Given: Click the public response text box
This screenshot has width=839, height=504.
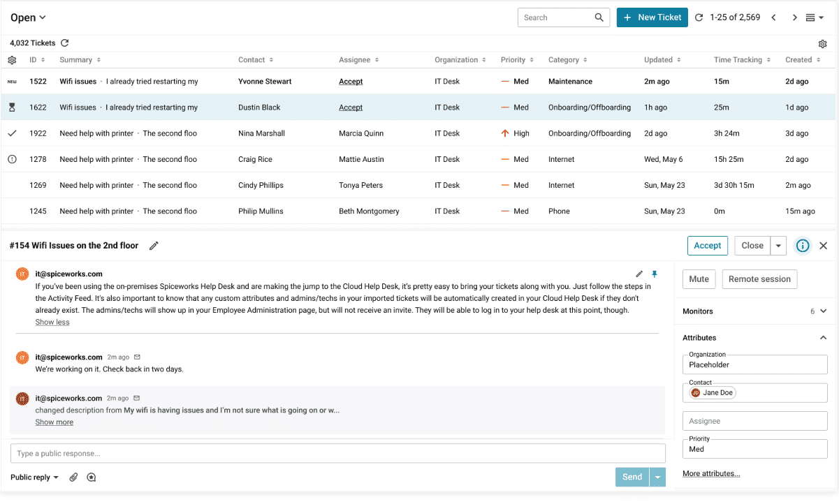Looking at the screenshot, I should click(x=338, y=454).
